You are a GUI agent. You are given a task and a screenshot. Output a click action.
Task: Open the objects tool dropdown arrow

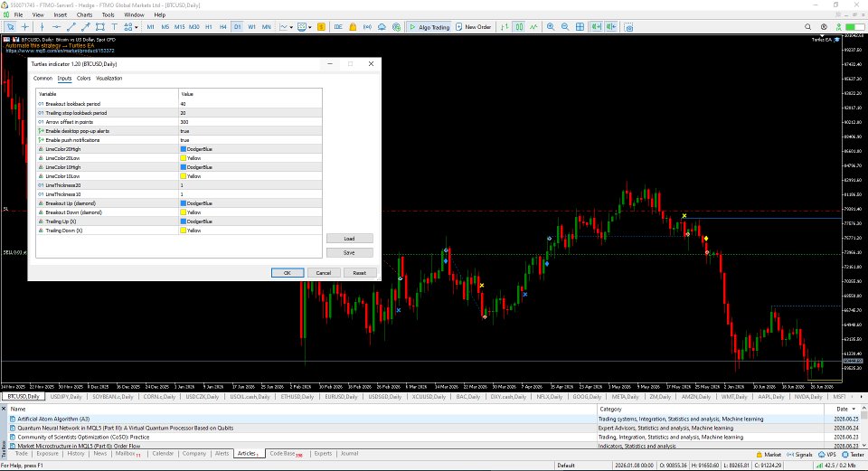click(137, 26)
